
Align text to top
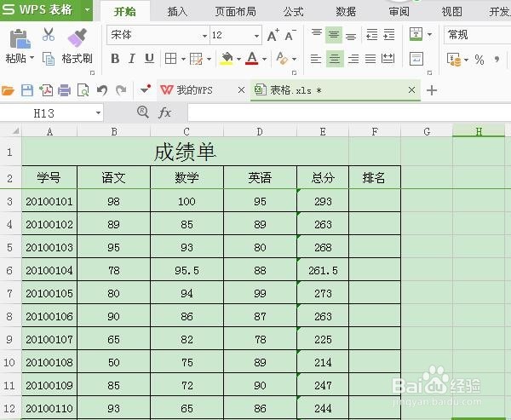pos(317,35)
